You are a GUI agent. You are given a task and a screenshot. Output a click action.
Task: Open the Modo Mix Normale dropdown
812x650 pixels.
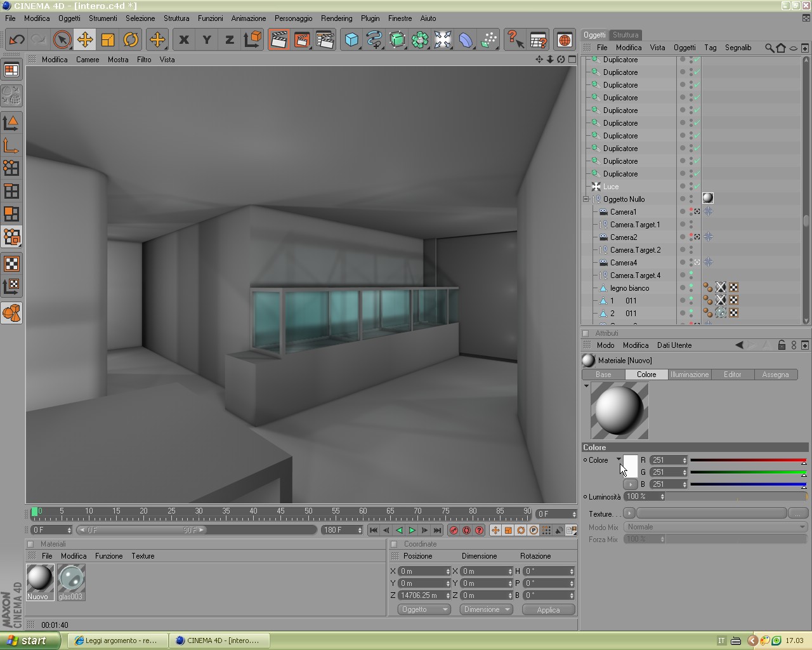[x=716, y=527]
